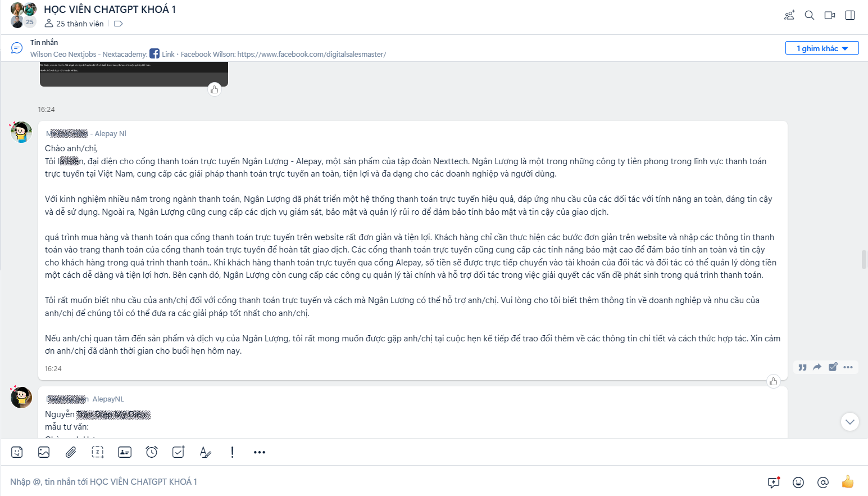The image size is (868, 496).
Task: Open the emoji picker
Action: (x=798, y=482)
